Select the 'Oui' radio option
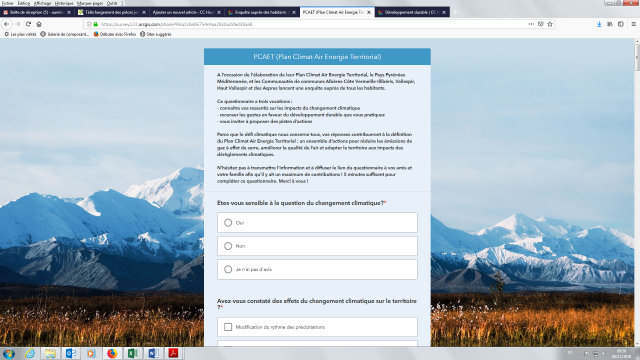The height and width of the screenshot is (360, 640). click(317, 222)
